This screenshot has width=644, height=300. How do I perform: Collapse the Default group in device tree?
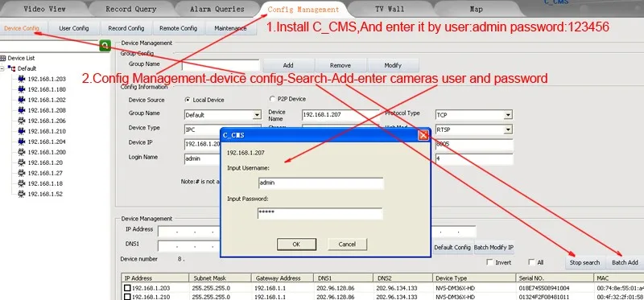[2, 68]
